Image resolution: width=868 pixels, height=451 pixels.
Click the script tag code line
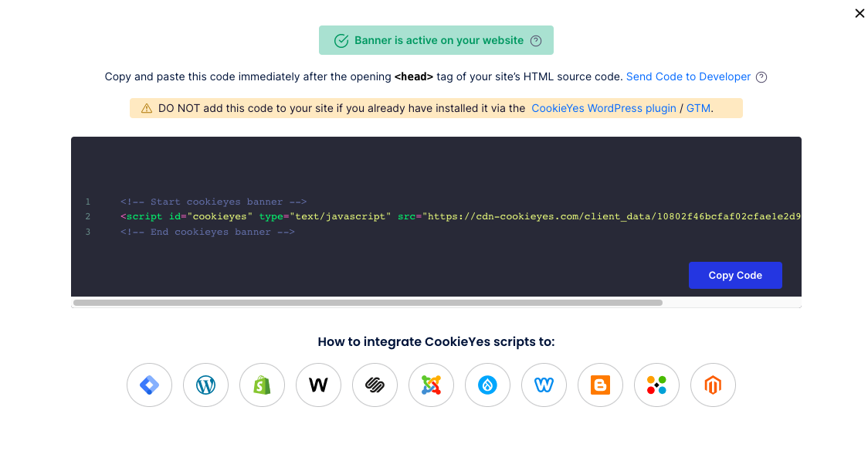[x=460, y=216]
